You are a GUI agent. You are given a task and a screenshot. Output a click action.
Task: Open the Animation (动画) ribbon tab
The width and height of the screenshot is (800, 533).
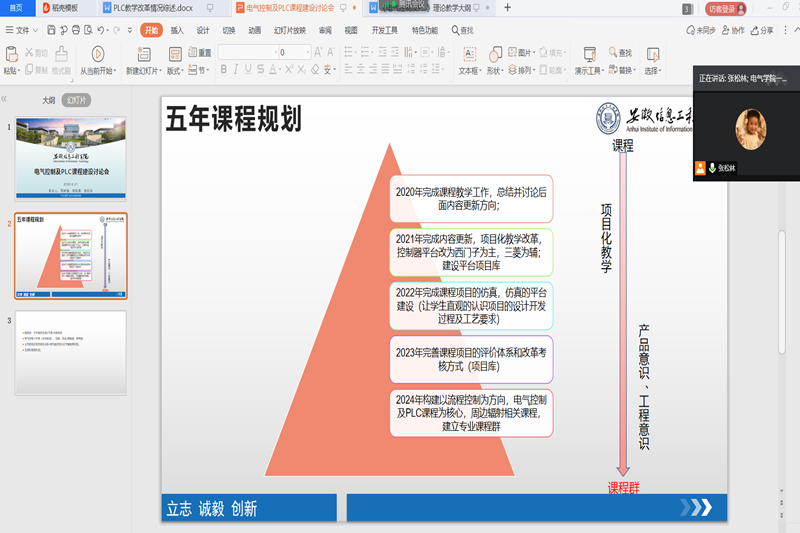coord(254,30)
